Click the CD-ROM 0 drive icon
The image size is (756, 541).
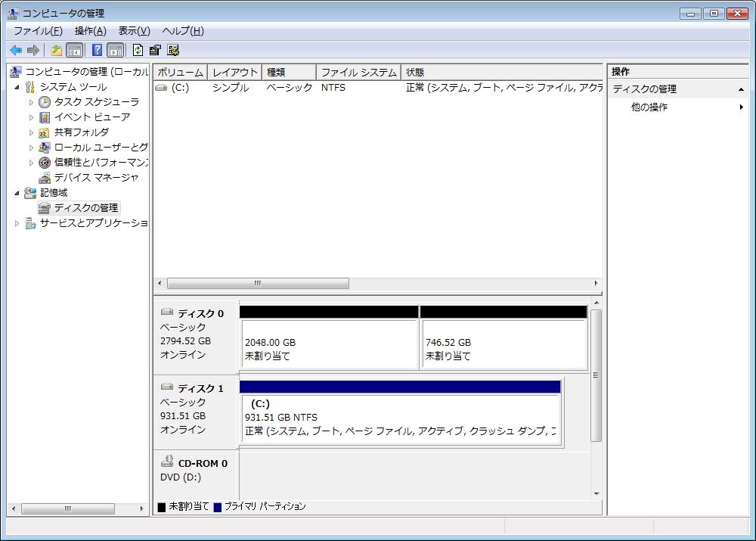[167, 462]
